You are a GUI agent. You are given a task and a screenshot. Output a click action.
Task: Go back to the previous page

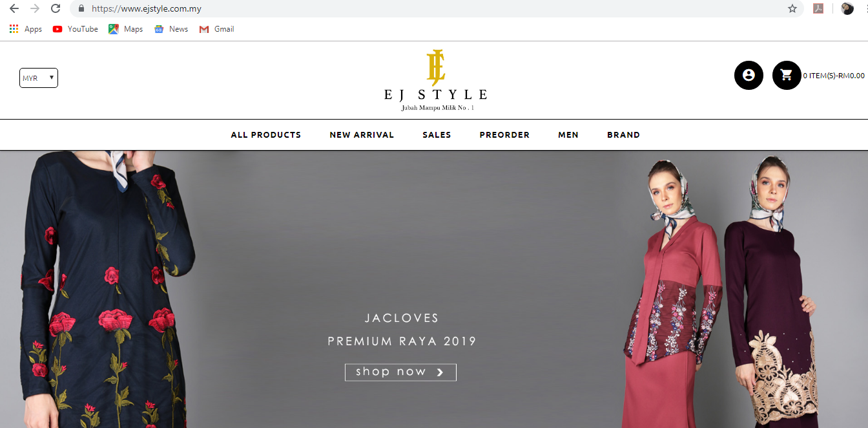pos(14,8)
